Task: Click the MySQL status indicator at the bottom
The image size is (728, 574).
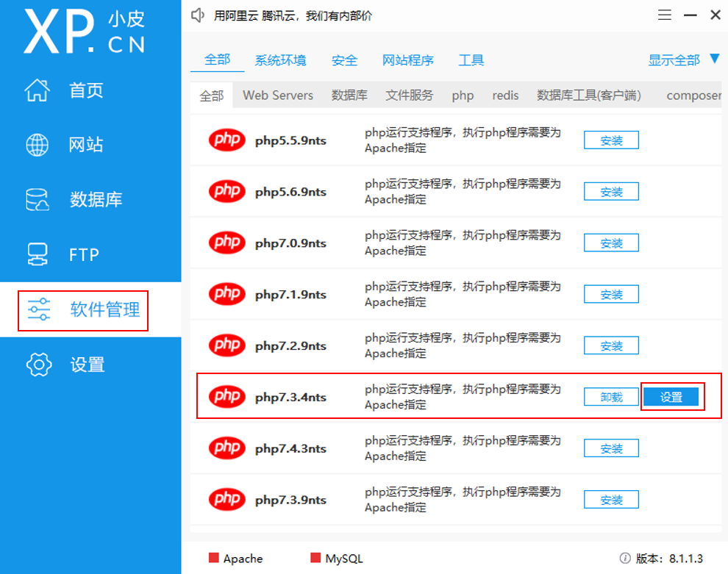Action: tap(316, 559)
